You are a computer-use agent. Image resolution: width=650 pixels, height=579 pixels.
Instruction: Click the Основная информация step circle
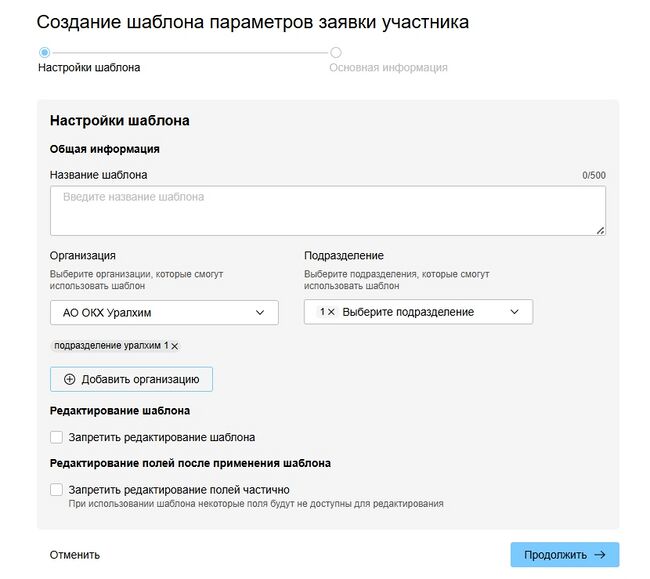(x=336, y=52)
